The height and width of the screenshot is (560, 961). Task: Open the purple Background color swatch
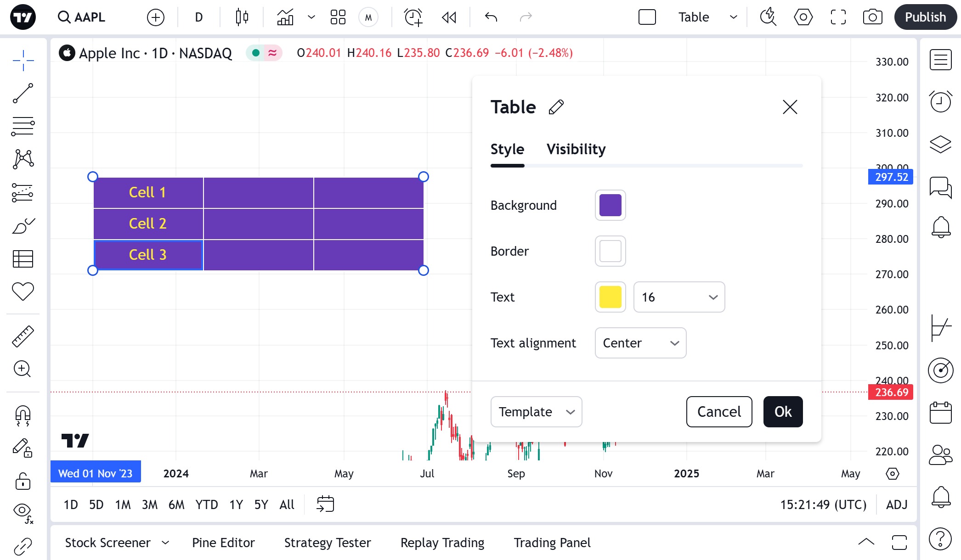610,205
